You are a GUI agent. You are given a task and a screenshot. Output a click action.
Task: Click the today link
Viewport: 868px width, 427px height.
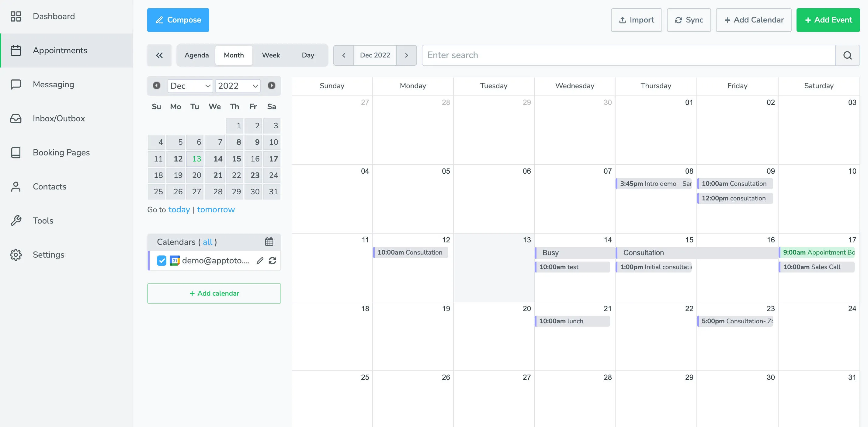pos(179,209)
